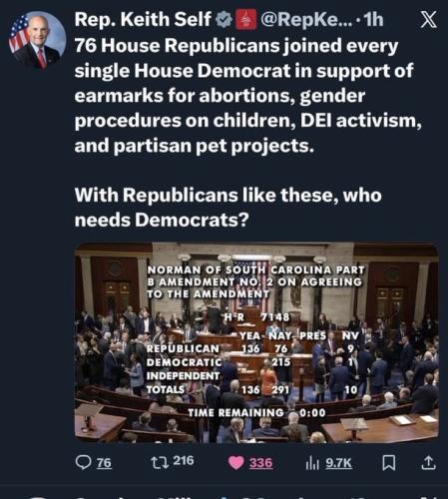This screenshot has height=499, width=448.
Task: Click the tweet text about 76 House Republicans
Action: click(248, 96)
